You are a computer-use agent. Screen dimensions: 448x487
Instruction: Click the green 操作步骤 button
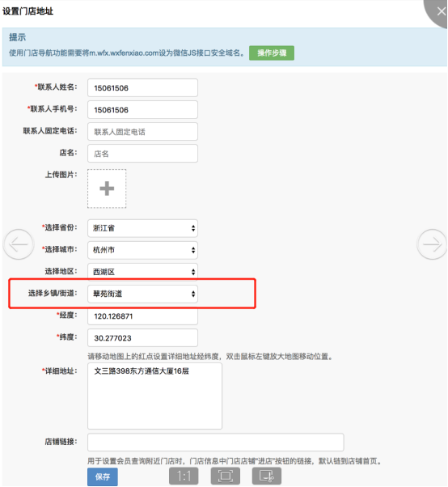coord(272,53)
